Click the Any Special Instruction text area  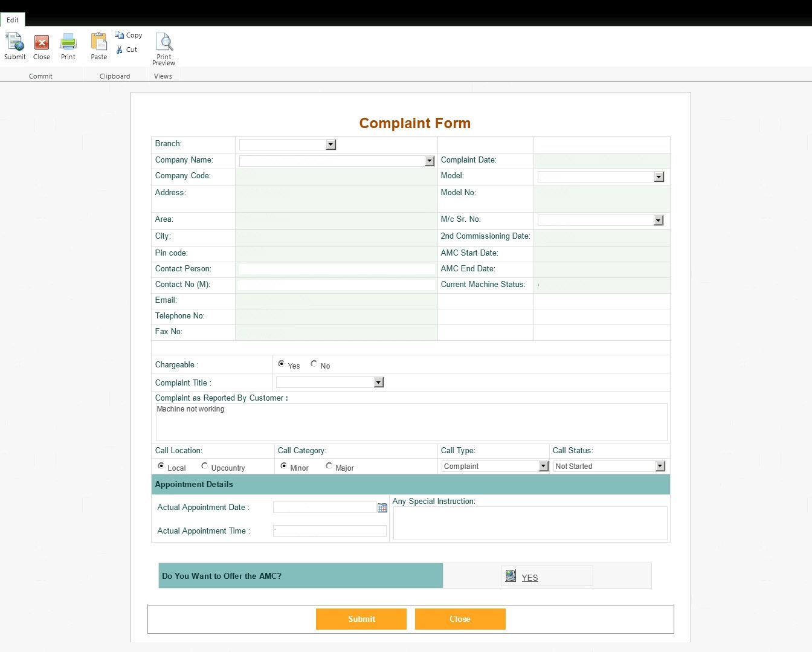530,523
